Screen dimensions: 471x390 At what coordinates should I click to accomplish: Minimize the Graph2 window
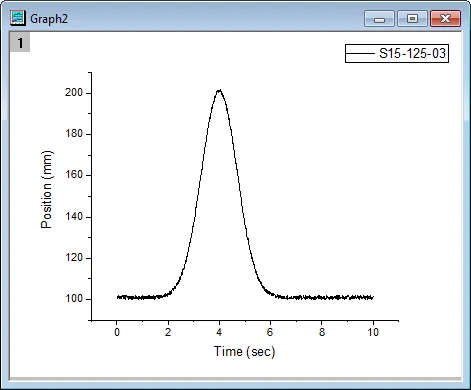click(379, 18)
